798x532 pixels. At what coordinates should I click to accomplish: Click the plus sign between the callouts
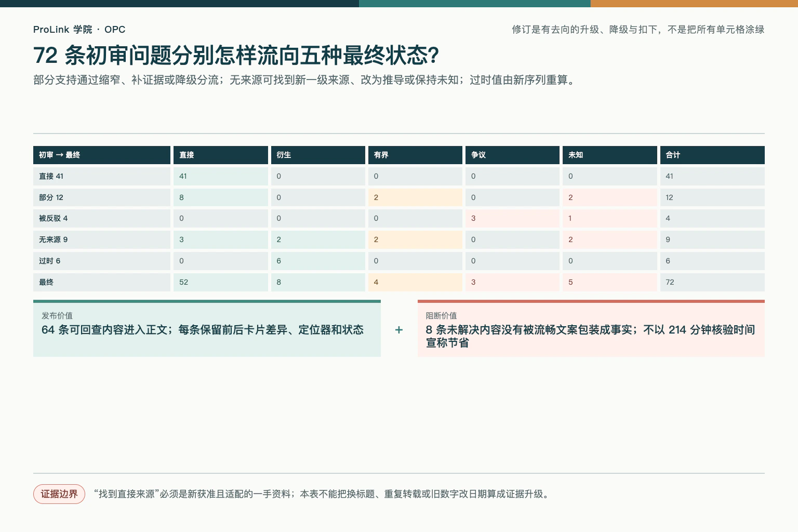[399, 330]
